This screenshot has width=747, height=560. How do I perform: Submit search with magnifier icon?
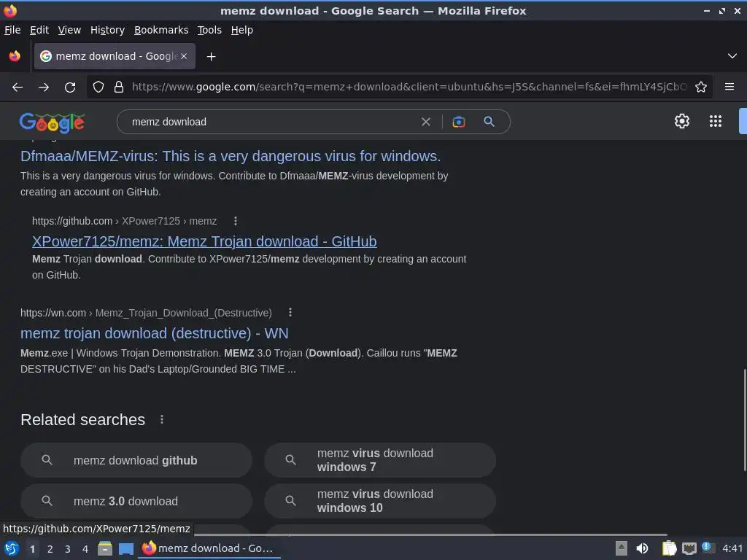489,122
